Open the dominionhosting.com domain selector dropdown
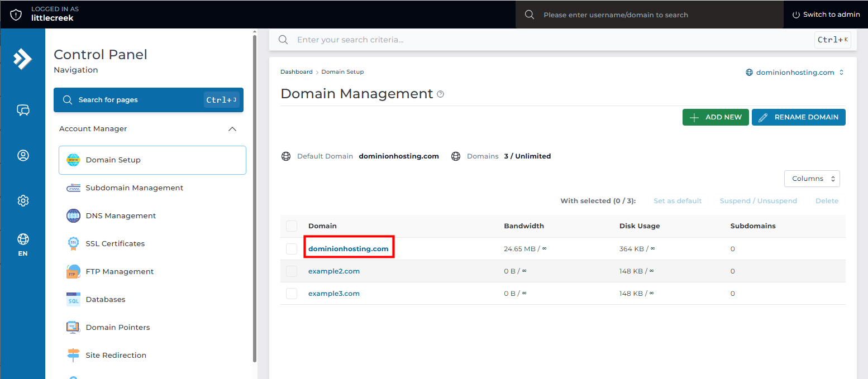The width and height of the screenshot is (868, 379). 794,73
